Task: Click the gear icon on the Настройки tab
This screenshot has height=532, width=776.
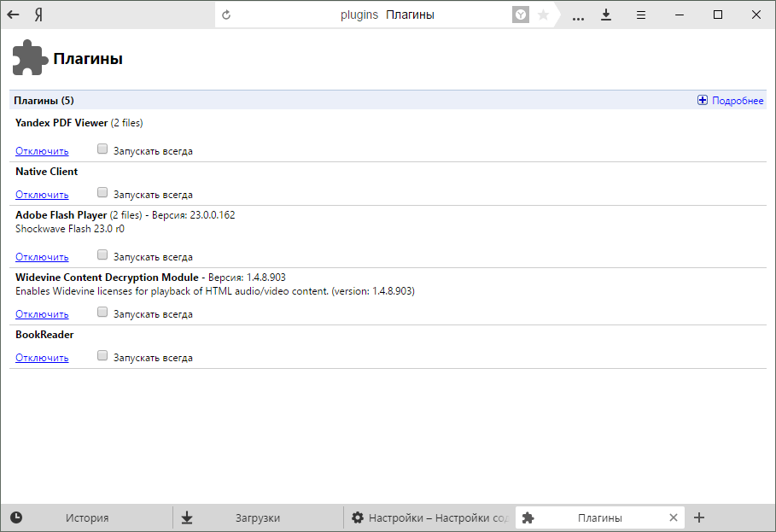Action: (358, 517)
